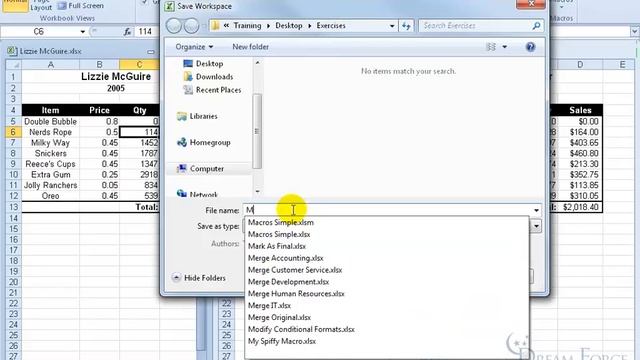Choose Merge Customer Service.xlsx suggestion
Viewport: 640px width, 360px height.
pyautogui.click(x=295, y=270)
